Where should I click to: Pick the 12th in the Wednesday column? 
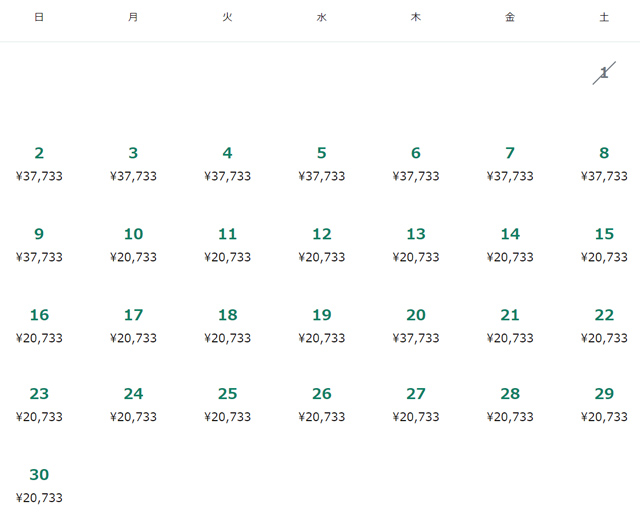(x=321, y=244)
